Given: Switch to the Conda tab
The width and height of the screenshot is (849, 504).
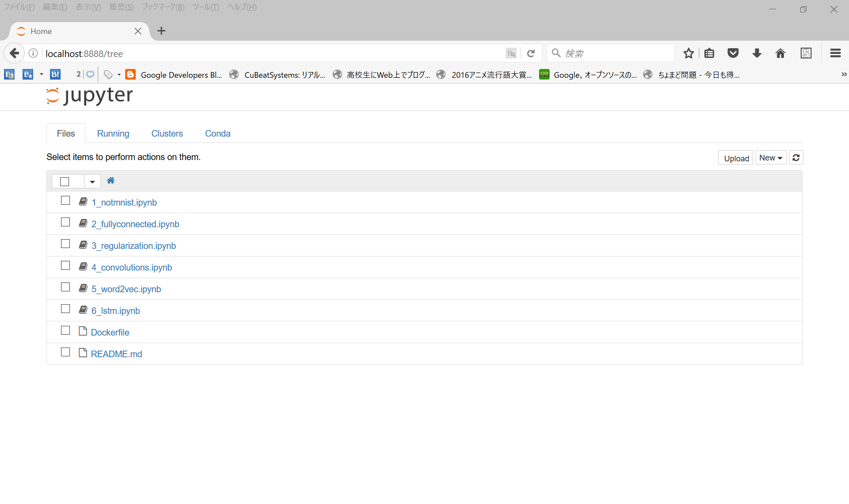Looking at the screenshot, I should click(x=218, y=134).
